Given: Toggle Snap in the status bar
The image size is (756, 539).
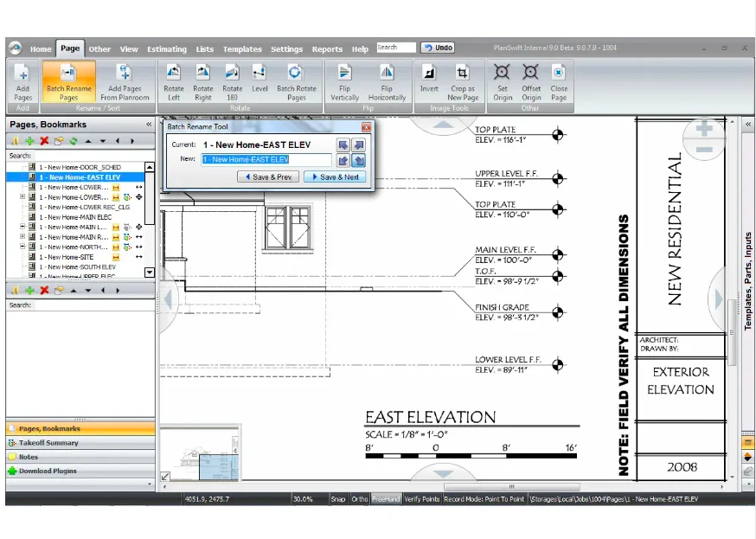Looking at the screenshot, I should tap(337, 499).
